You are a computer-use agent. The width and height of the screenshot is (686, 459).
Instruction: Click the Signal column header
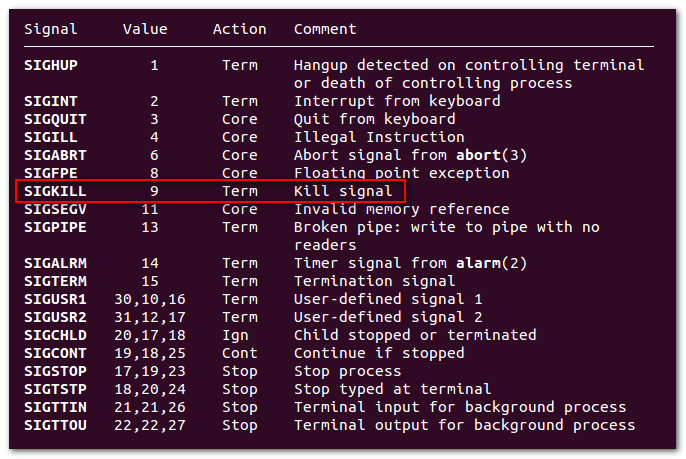pos(51,29)
